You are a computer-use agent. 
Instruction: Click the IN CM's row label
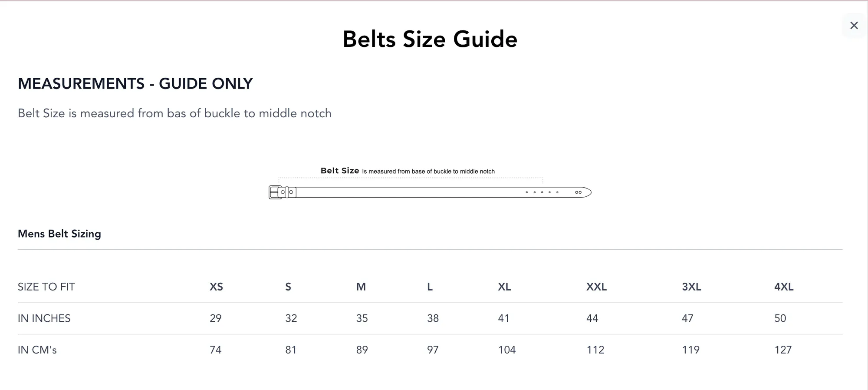tap(37, 350)
